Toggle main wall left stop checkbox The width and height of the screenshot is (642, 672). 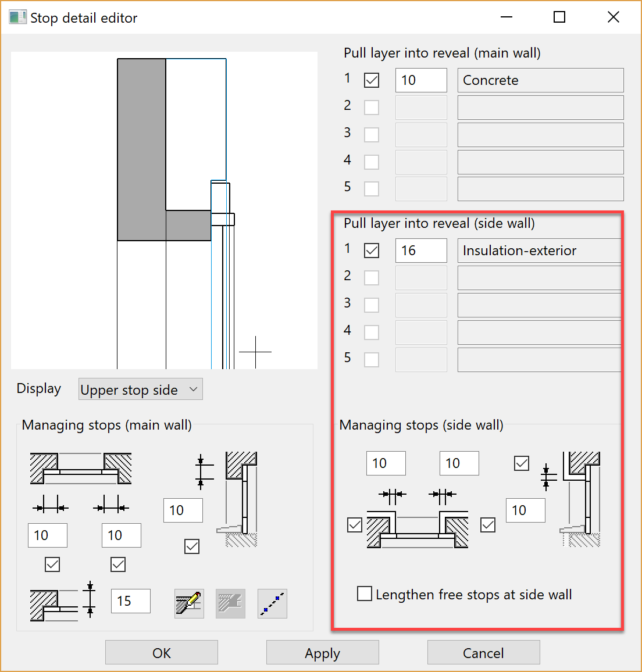click(x=52, y=564)
